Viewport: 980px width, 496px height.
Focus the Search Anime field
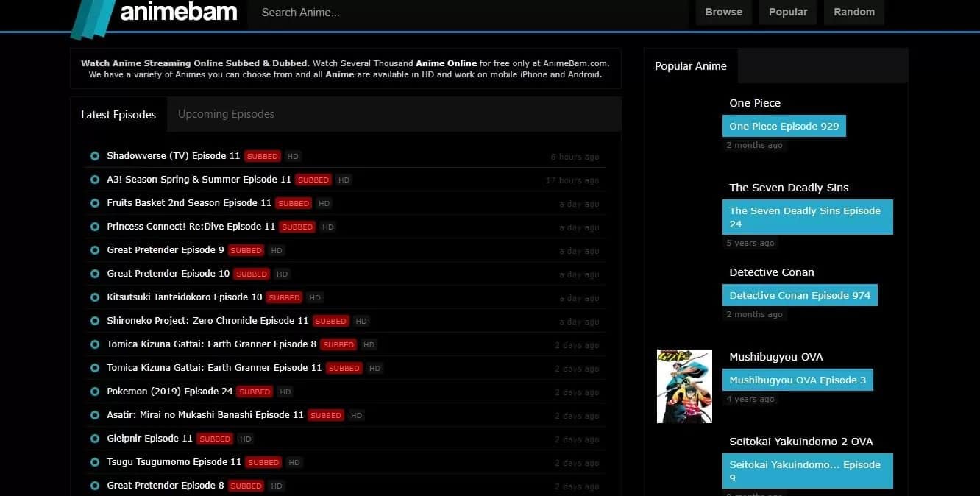tap(468, 13)
